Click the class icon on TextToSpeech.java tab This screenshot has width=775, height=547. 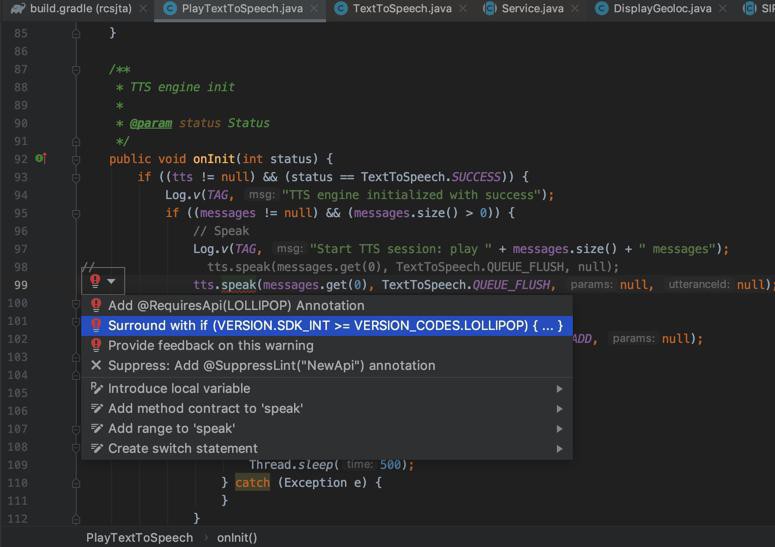click(x=341, y=8)
